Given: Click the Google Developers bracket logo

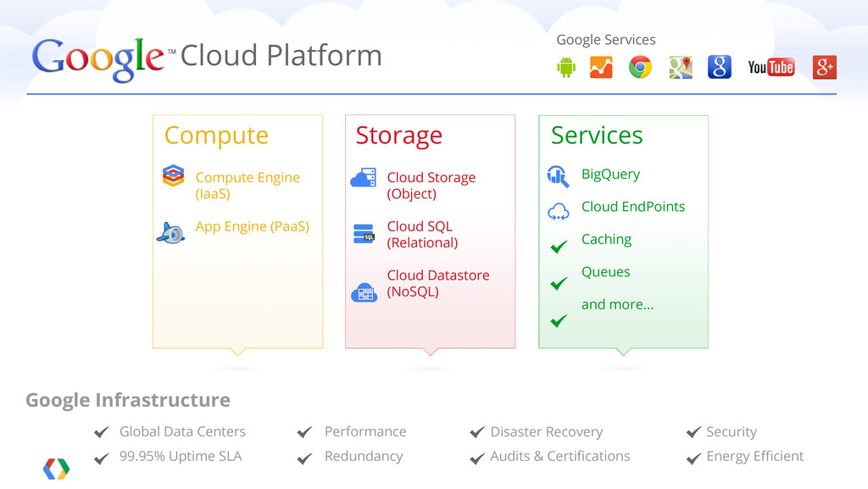Looking at the screenshot, I should [57, 470].
